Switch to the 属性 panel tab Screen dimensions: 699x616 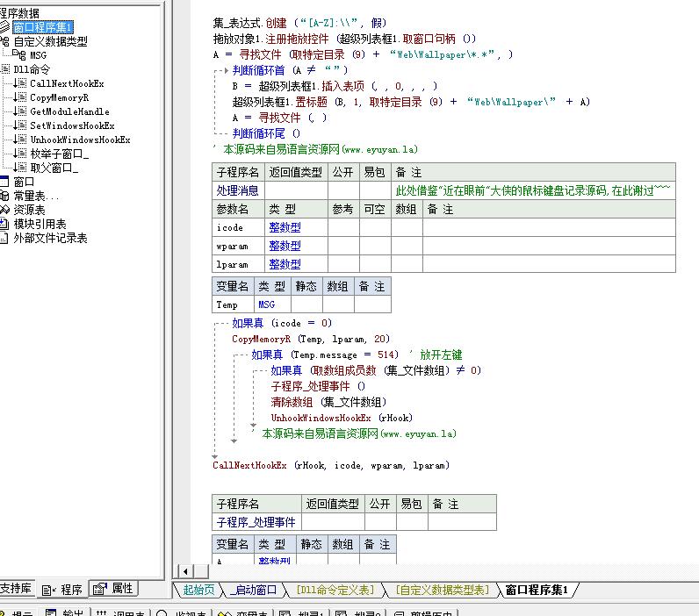[x=113, y=589]
